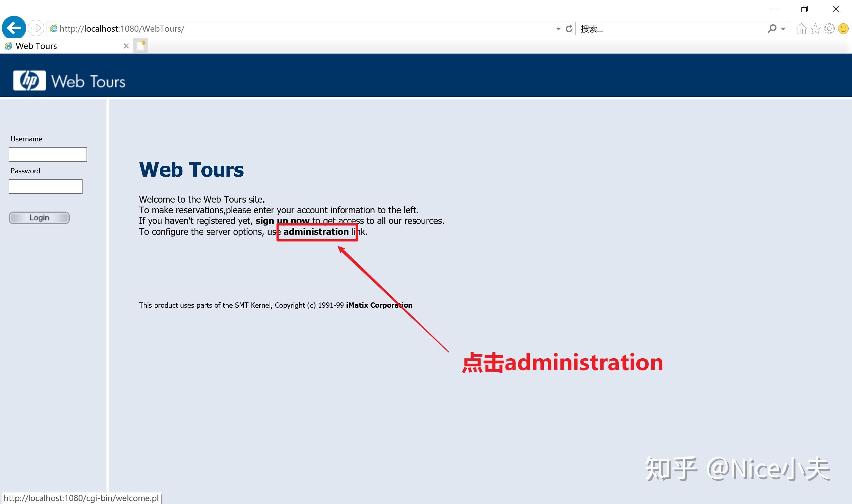Open a new tab button

[x=141, y=46]
